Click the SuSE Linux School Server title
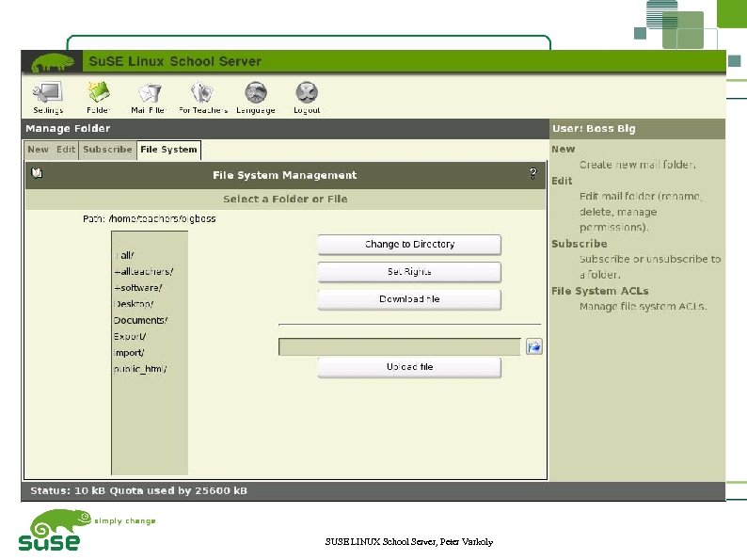 tap(175, 61)
